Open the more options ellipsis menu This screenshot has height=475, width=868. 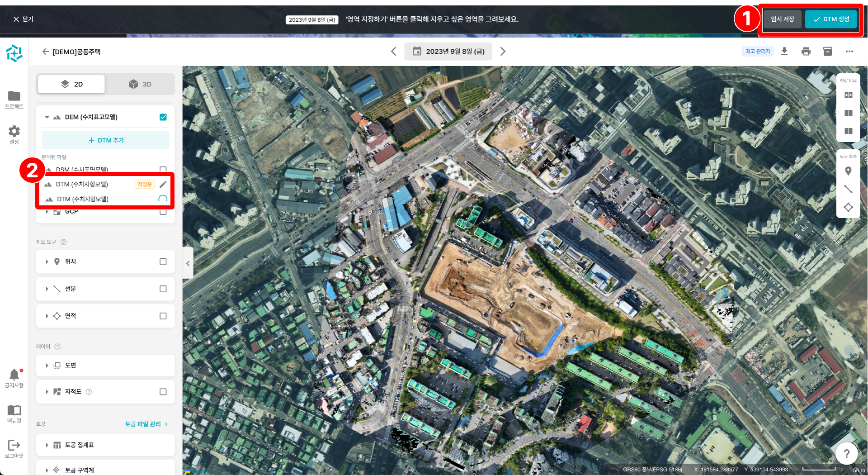(849, 52)
